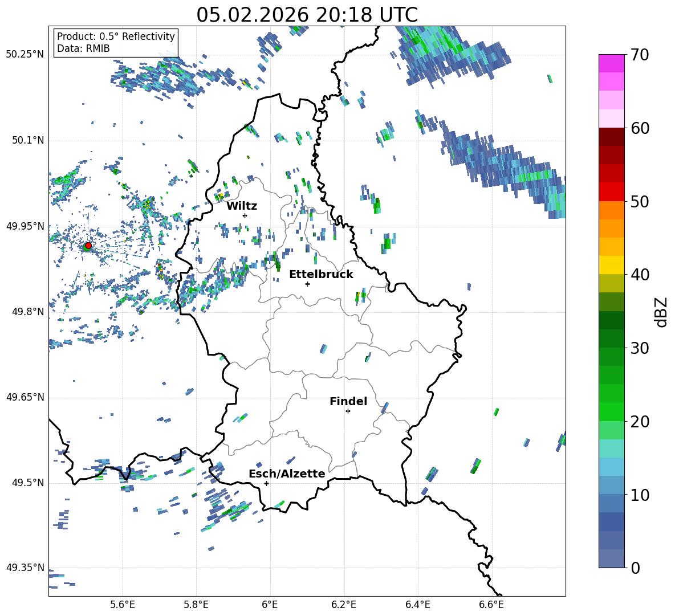Click the Findel city label
The width and height of the screenshot is (675, 616).
click(x=348, y=401)
